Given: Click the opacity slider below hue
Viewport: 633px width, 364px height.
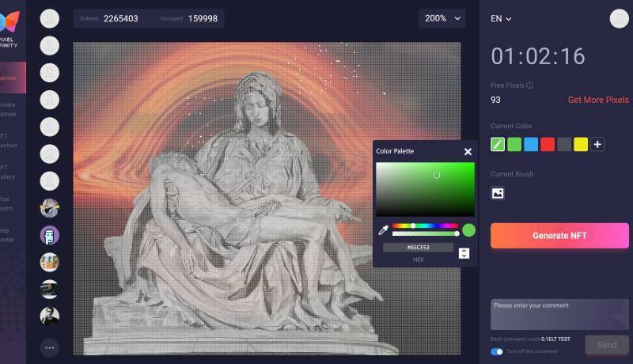Looking at the screenshot, I should pyautogui.click(x=425, y=233).
